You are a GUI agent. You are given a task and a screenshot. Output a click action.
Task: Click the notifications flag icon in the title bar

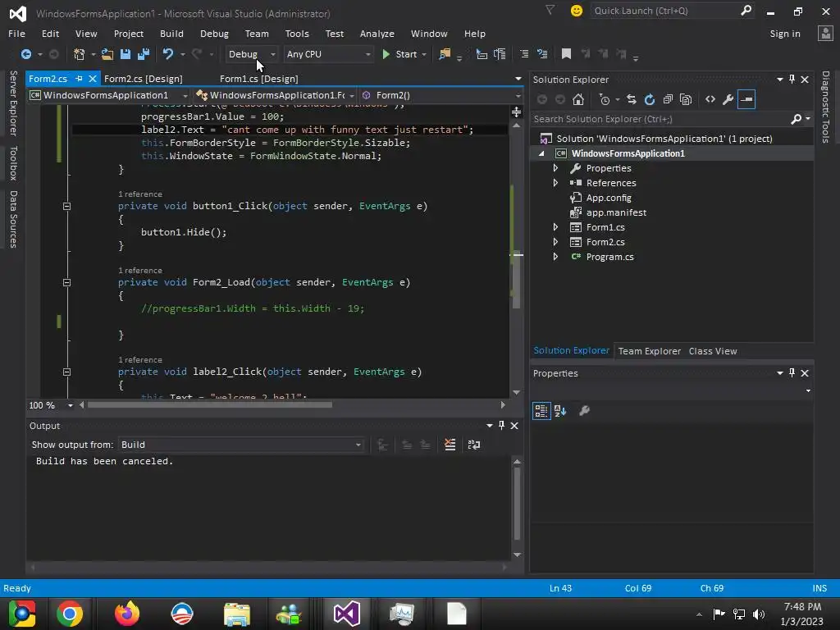(x=550, y=10)
